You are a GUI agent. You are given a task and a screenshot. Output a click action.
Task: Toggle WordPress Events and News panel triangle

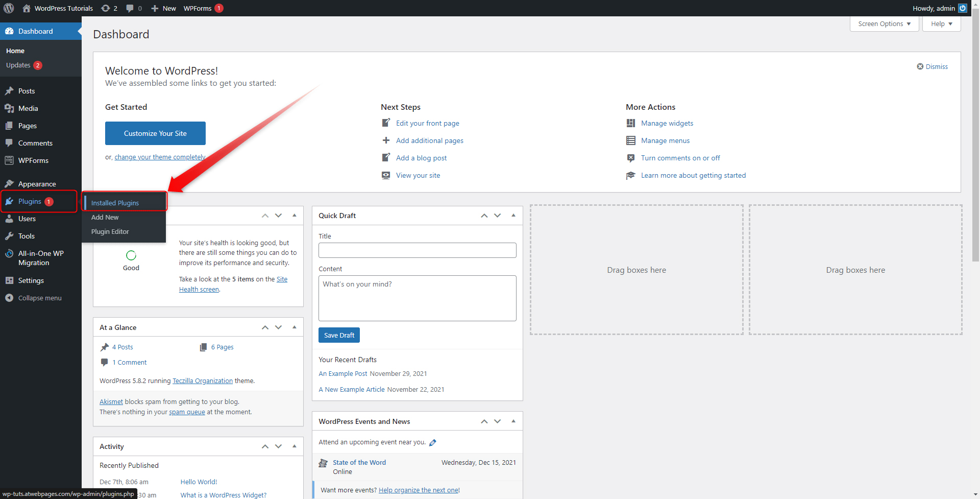click(x=513, y=421)
